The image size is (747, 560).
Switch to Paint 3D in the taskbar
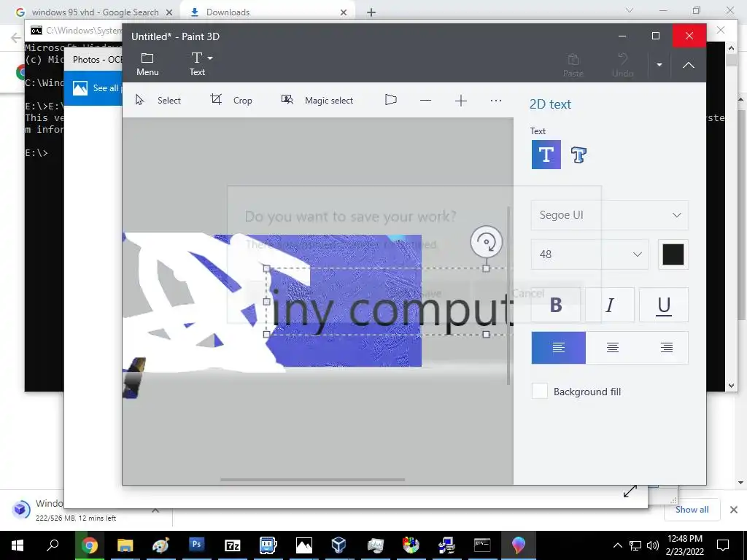click(518, 545)
